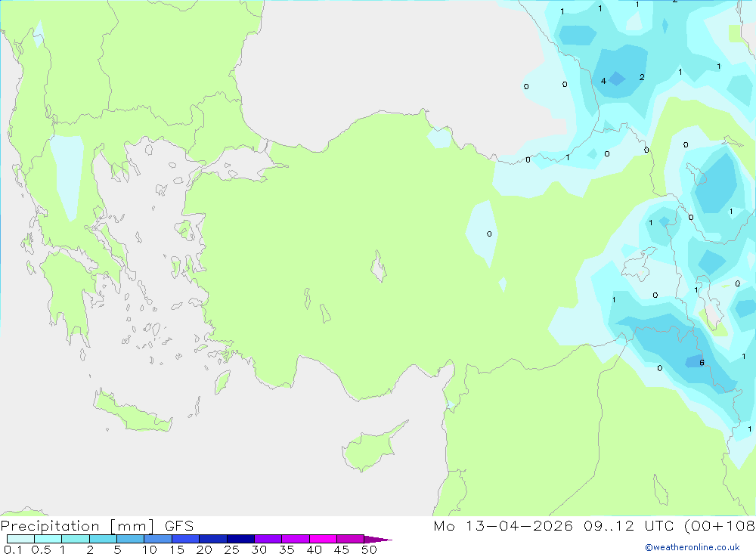756x554 pixels.
Task: Choose the 35–40 mm purple legend swatch
Action: pyautogui.click(x=295, y=539)
